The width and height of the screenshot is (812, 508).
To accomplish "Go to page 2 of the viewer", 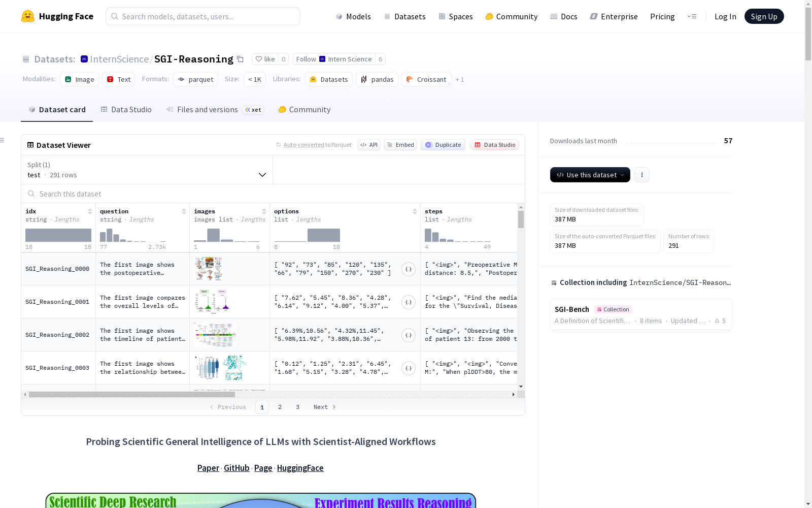I will click(x=280, y=407).
